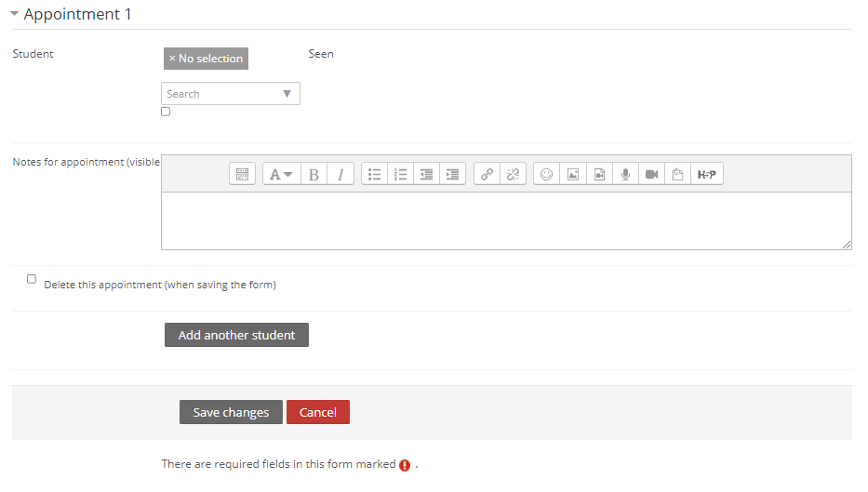Collapse the Appointment 1 section

coord(14,13)
